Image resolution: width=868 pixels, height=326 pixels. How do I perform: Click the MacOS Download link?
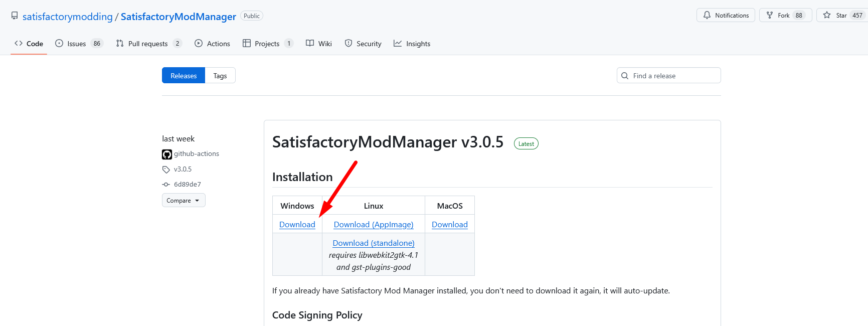(x=449, y=225)
